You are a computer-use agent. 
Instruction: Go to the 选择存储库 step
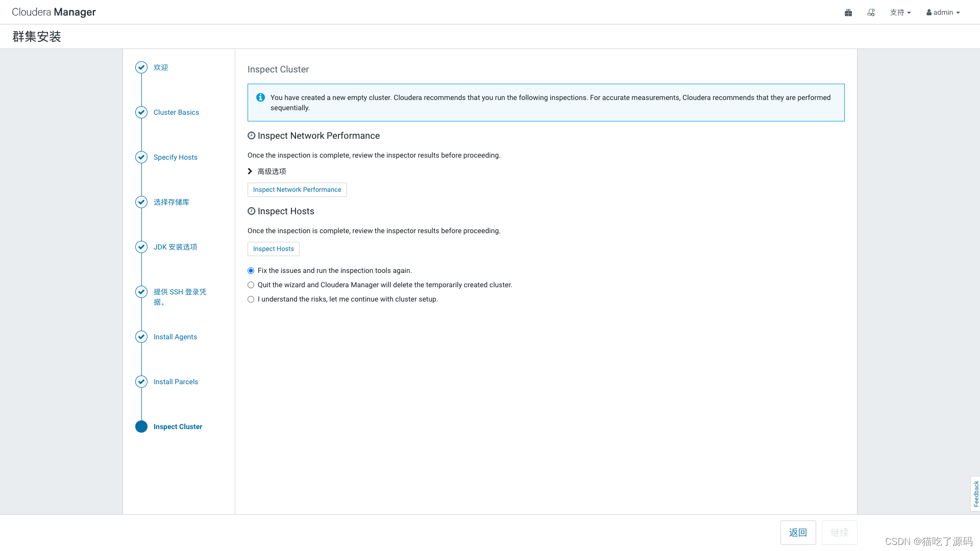(171, 202)
